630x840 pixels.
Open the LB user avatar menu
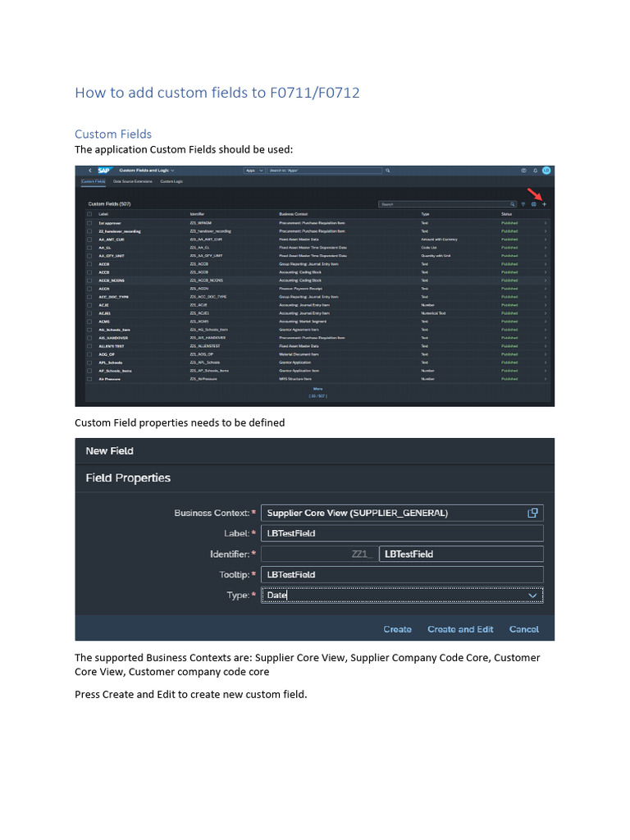click(546, 171)
